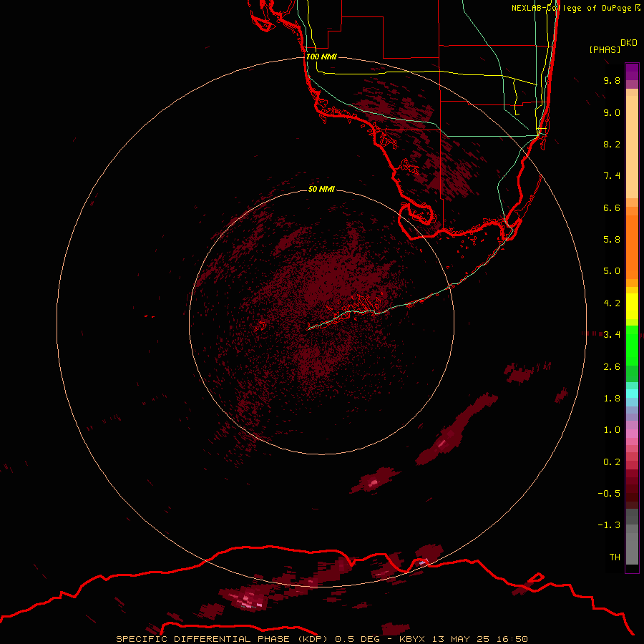Click the -1.3 legend value
Screen dimensions: 644x644
coord(609,525)
